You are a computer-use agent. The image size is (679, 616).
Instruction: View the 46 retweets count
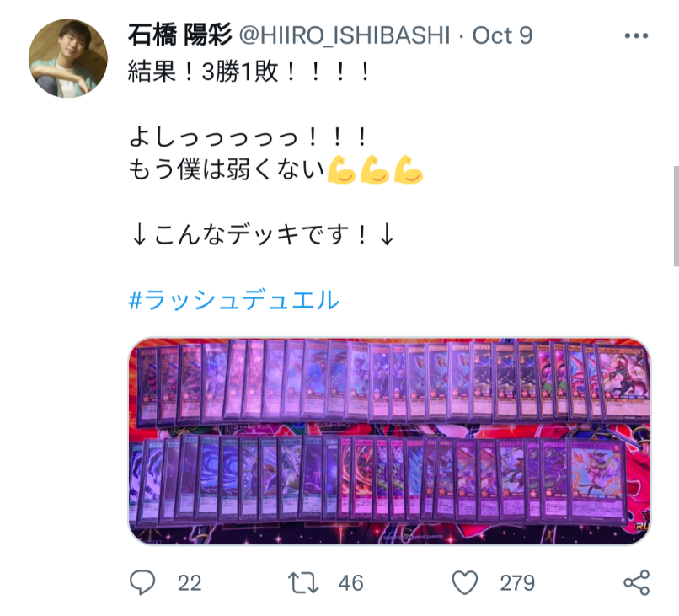pos(350,583)
